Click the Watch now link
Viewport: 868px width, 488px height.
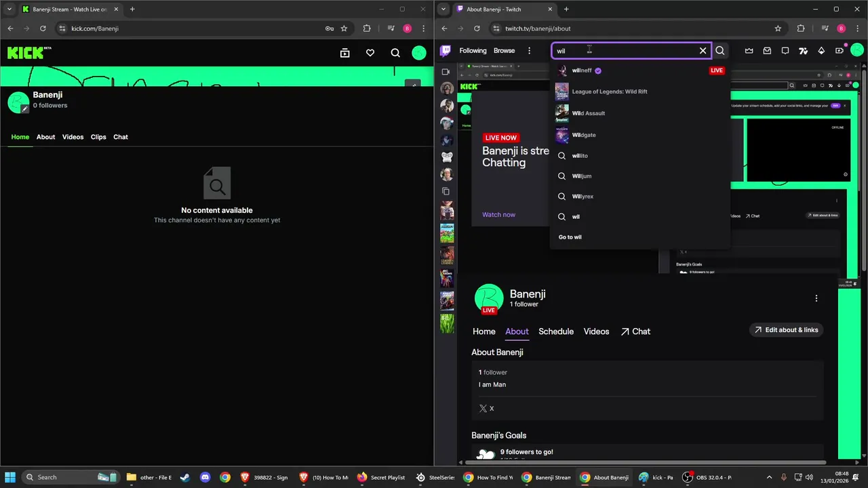pos(498,215)
